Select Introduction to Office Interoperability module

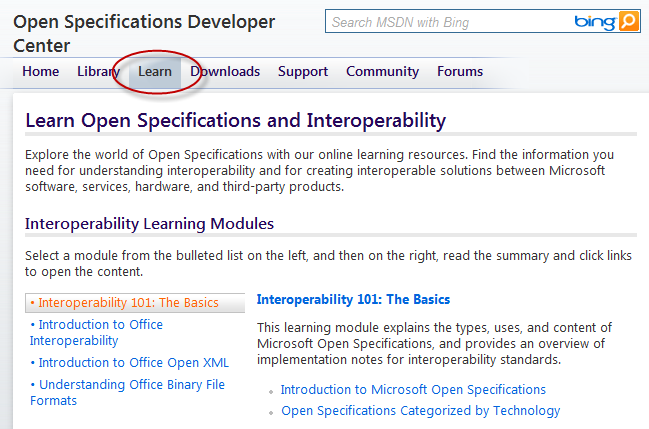click(96, 333)
